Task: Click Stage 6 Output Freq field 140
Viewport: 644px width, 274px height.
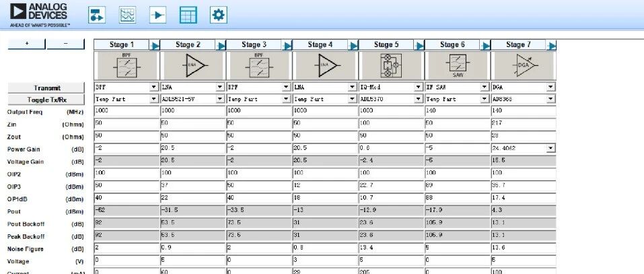Action: tap(457, 111)
